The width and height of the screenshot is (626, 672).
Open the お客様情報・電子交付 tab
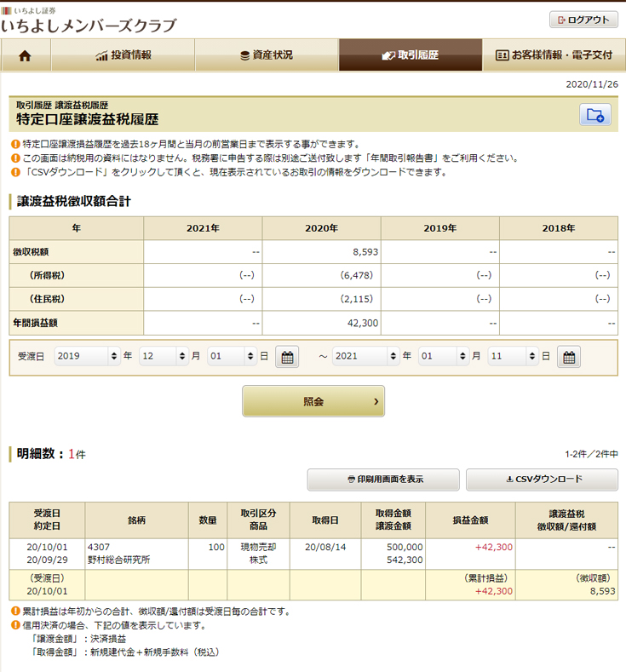click(x=554, y=55)
